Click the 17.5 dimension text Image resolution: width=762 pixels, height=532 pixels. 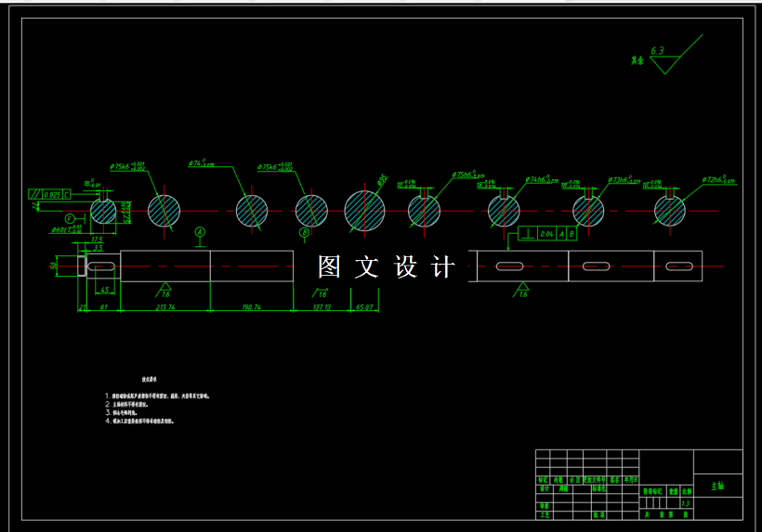pyautogui.click(x=98, y=240)
